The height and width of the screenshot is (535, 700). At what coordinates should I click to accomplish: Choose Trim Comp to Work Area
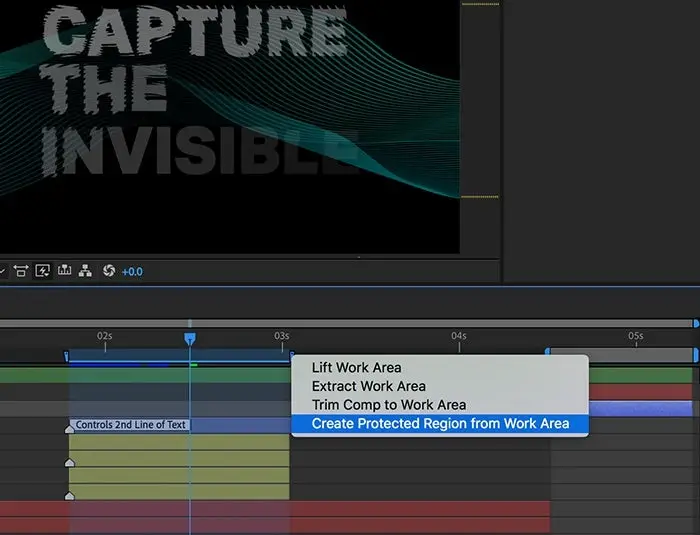388,405
